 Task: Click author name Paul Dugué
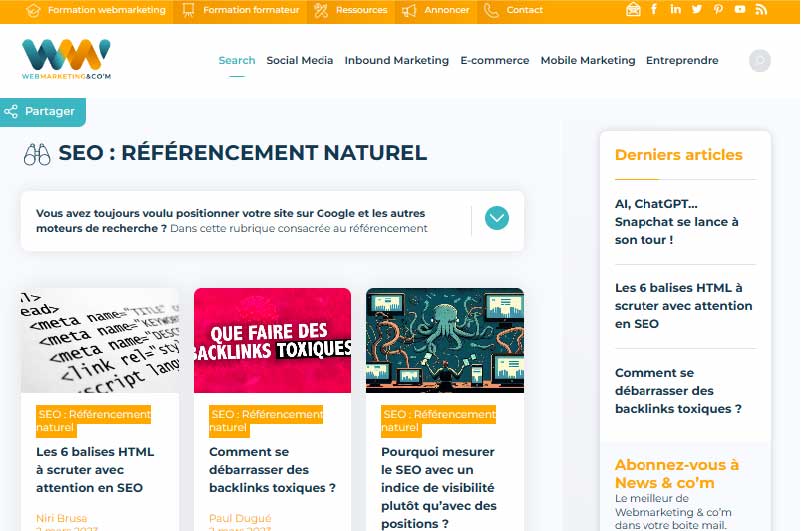coord(240,518)
